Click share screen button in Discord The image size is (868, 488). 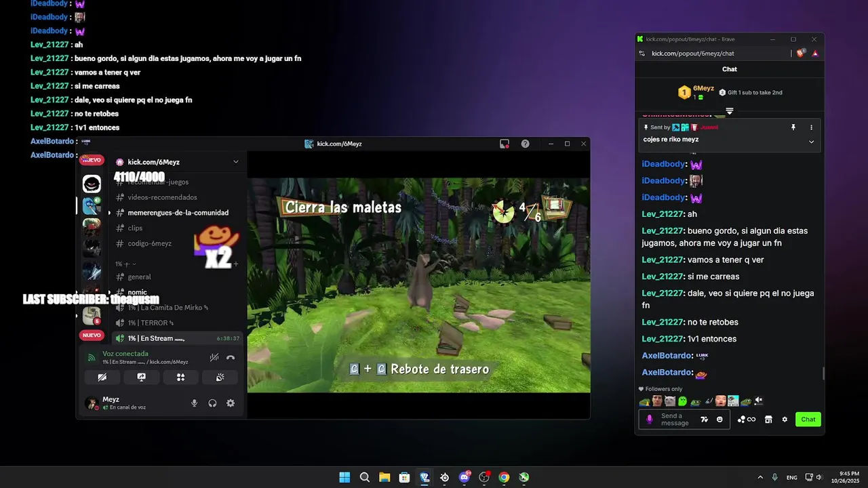click(141, 378)
